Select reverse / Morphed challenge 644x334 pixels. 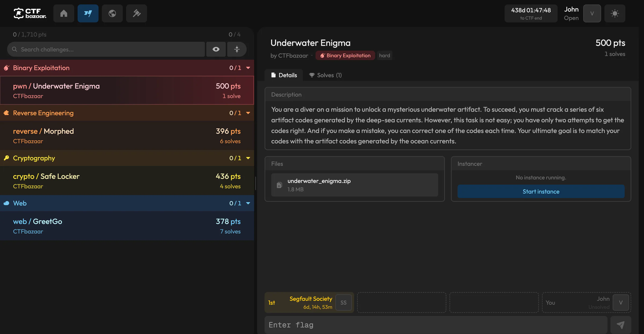coord(127,135)
